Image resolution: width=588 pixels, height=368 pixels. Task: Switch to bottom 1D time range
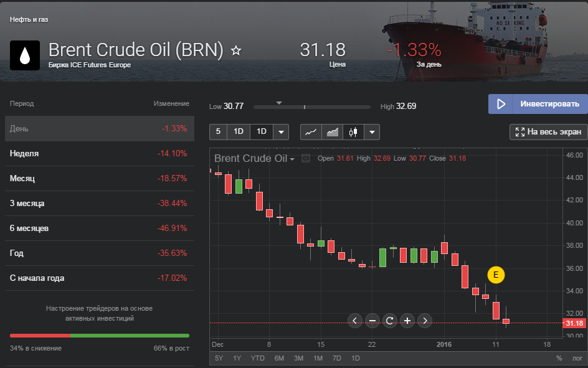tap(356, 358)
